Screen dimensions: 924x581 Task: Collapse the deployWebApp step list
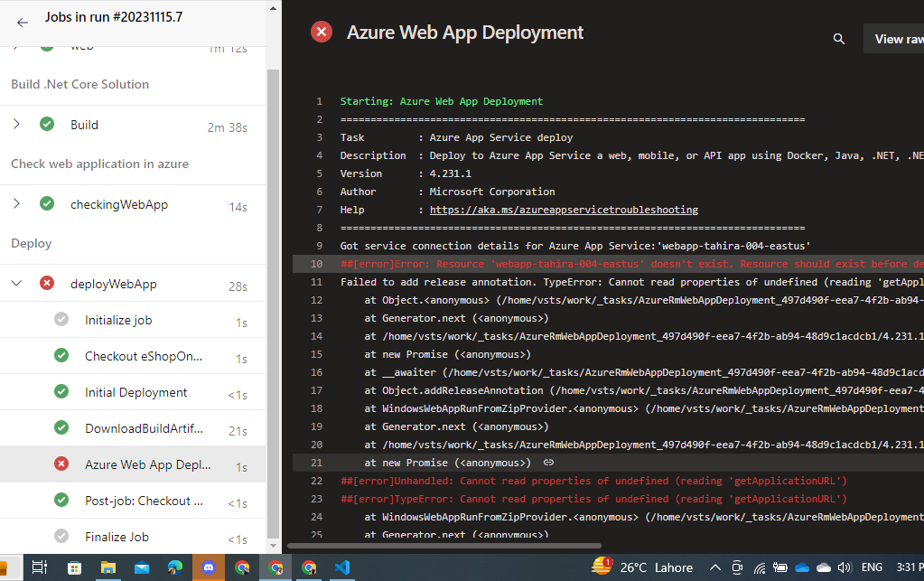click(15, 282)
